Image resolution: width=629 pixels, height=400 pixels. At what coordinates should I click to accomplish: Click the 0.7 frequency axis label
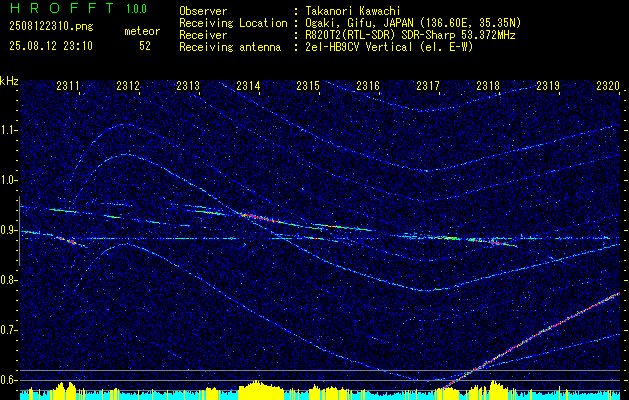(8, 330)
